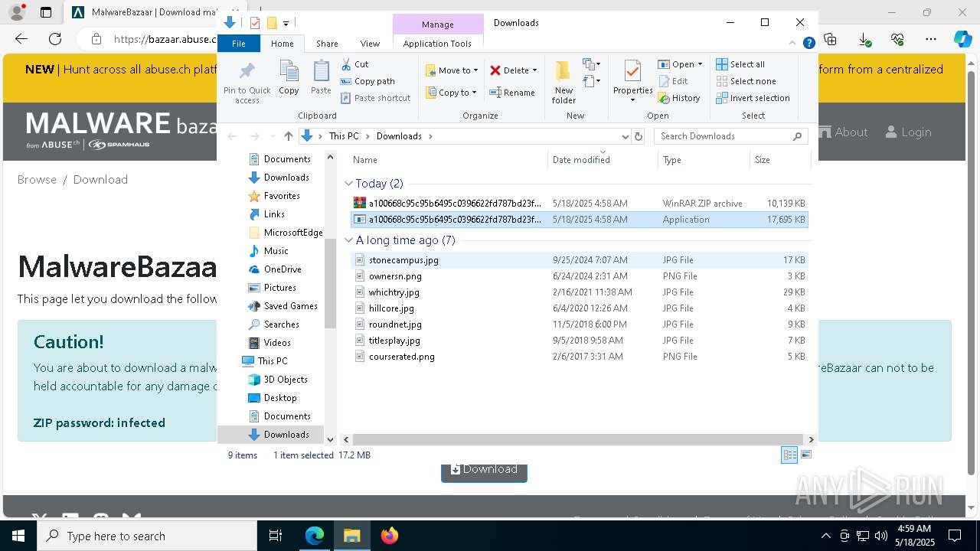Switch to the View ribbon tab
980x551 pixels.
(370, 44)
